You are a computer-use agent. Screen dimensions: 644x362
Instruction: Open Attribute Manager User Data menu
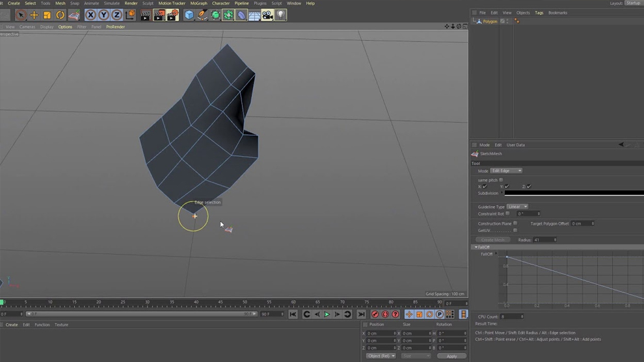(515, 145)
